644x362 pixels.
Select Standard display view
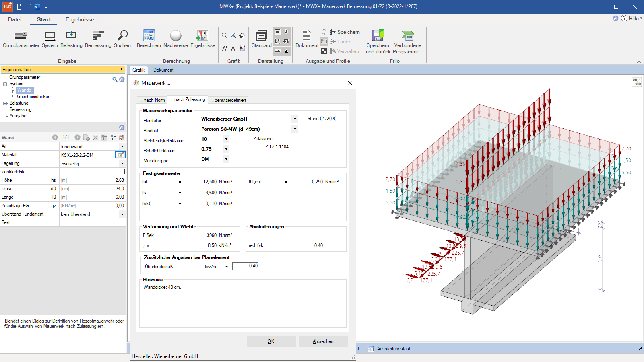[262, 39]
